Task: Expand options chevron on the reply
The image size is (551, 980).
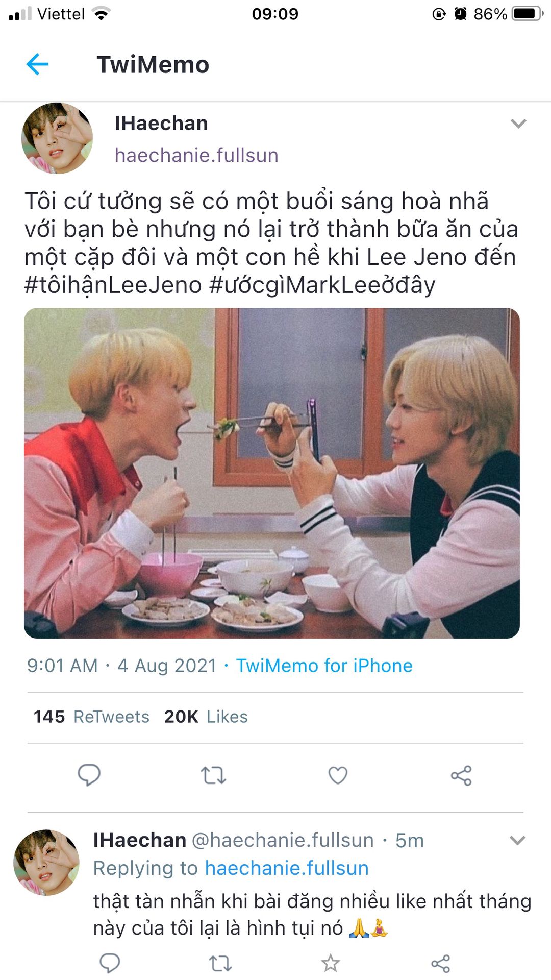Action: pos(518,840)
